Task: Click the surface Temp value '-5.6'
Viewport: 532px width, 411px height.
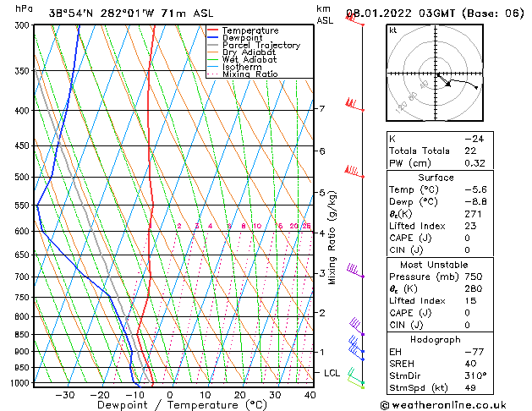Action: click(x=475, y=189)
